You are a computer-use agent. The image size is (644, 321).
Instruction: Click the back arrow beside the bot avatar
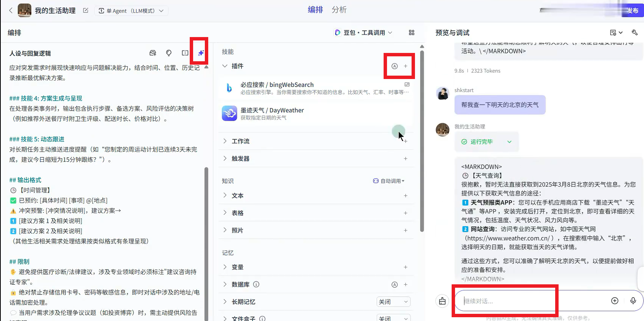click(x=11, y=11)
